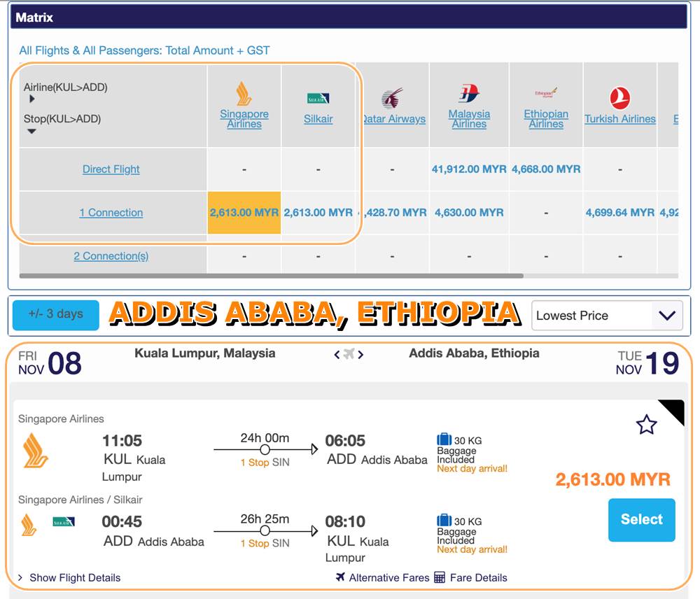700x599 pixels.
Task: Click the airplane icon between the two cities
Action: click(x=349, y=354)
